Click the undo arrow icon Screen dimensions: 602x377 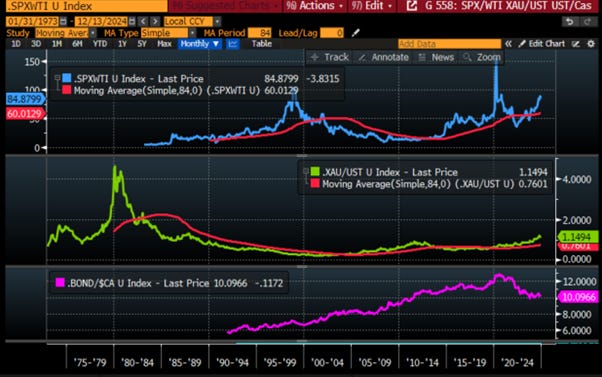click(x=570, y=21)
